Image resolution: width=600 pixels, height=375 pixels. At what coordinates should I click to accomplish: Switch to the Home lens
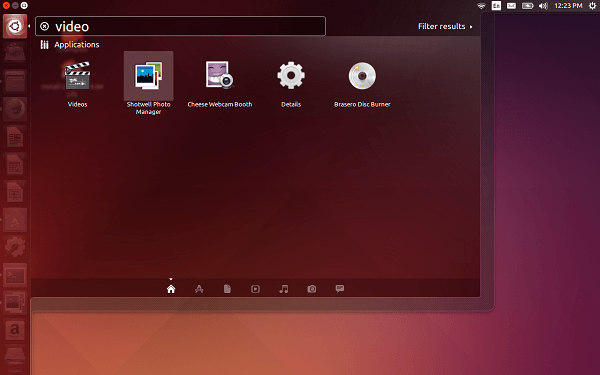tap(171, 289)
